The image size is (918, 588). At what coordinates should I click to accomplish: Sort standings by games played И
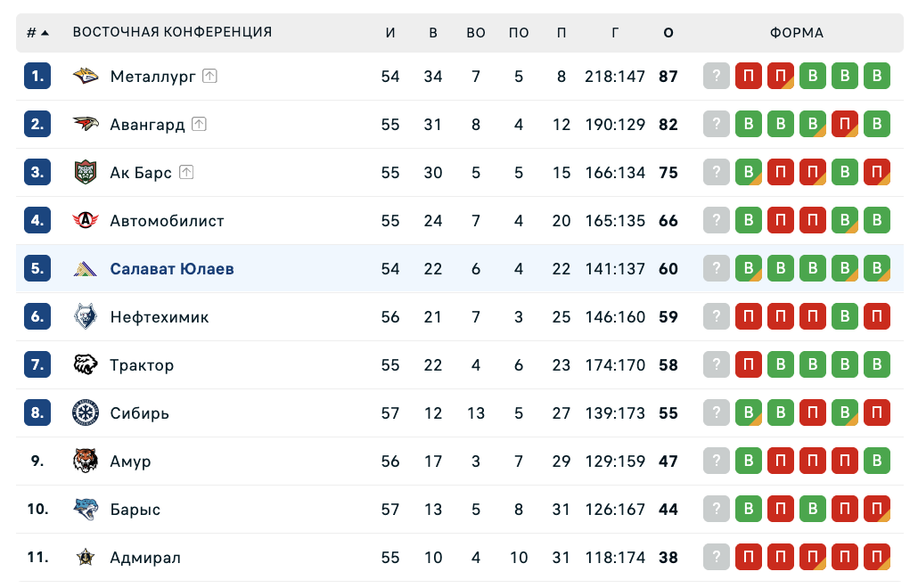pyautogui.click(x=390, y=33)
